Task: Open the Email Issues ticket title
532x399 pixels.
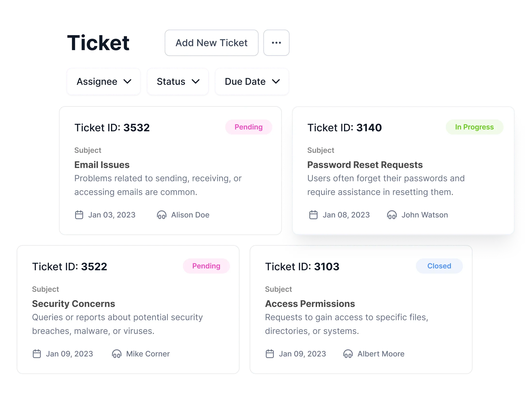Action: point(102,165)
